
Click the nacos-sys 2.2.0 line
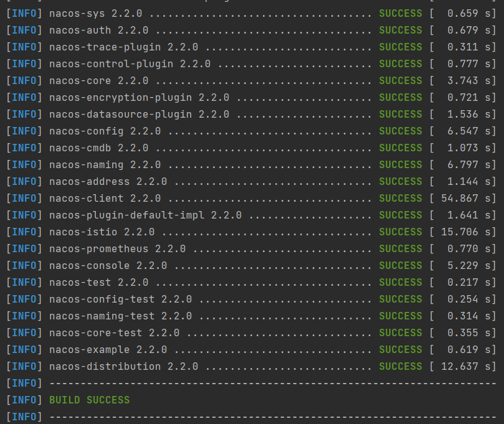(x=251, y=14)
